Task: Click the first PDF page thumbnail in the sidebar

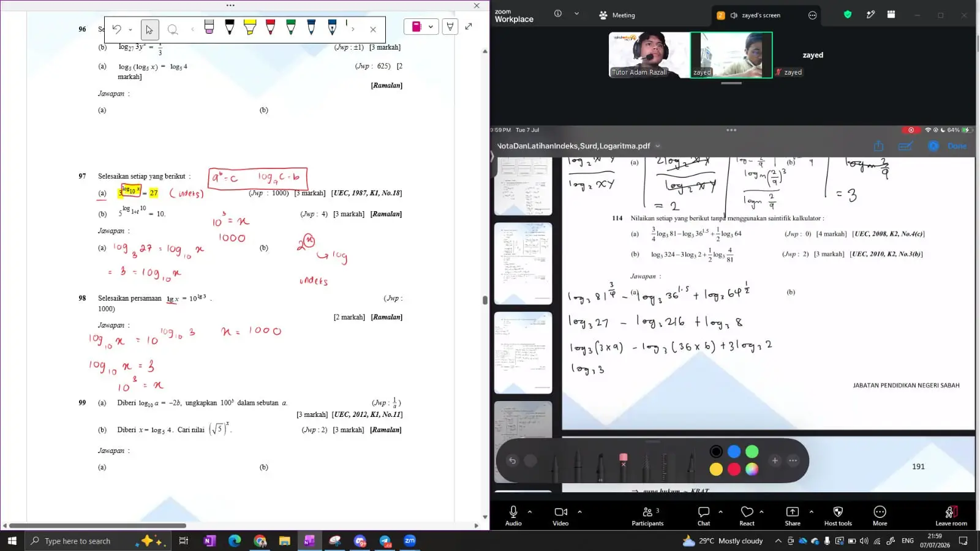Action: tap(523, 186)
